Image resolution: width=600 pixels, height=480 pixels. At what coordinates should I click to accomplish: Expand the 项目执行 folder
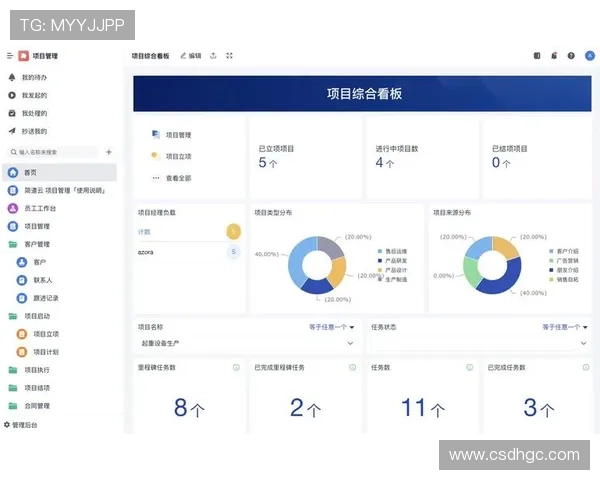[x=13, y=370]
